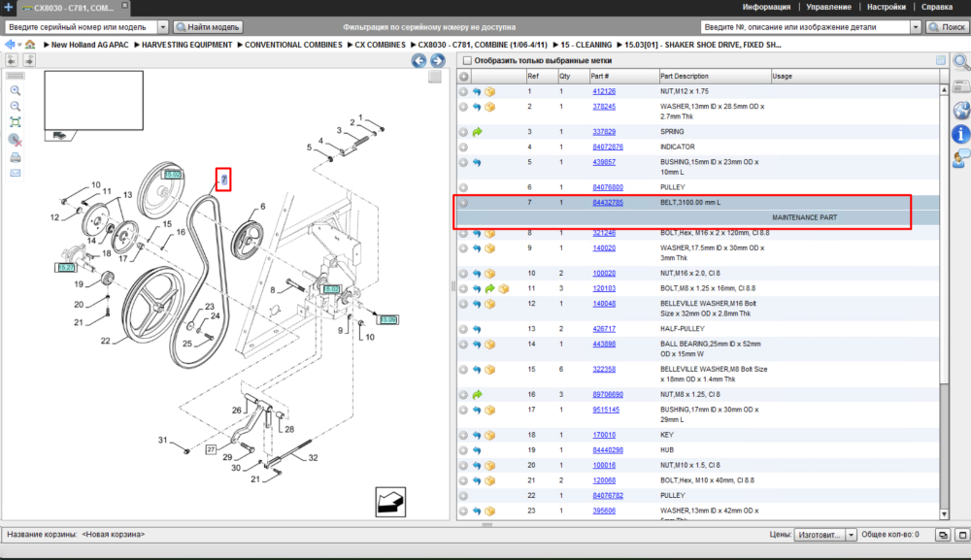Select round marker for HALF-PULLEY row
Image resolution: width=971 pixels, height=560 pixels.
pyautogui.click(x=463, y=329)
